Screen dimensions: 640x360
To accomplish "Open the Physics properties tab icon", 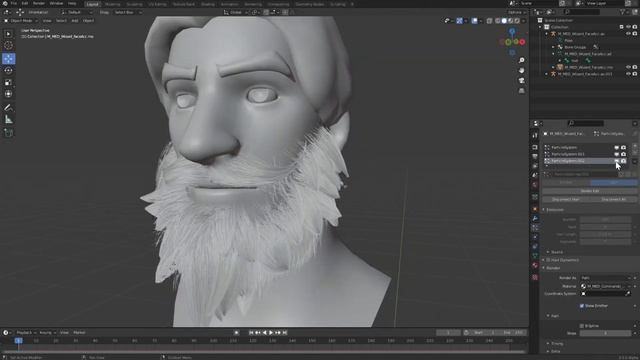I will click(535, 237).
